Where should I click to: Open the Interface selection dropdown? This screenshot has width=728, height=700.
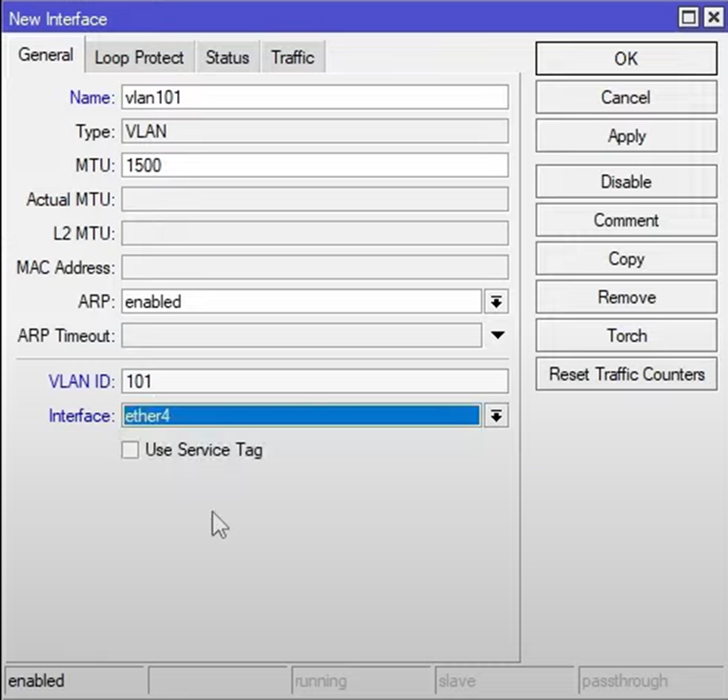[x=496, y=416]
